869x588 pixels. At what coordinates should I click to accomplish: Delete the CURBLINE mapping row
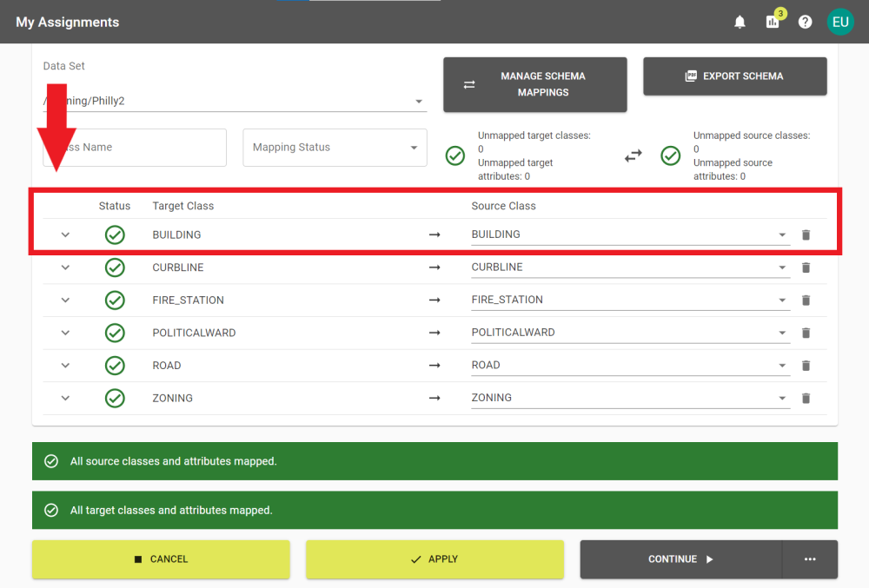(x=806, y=268)
